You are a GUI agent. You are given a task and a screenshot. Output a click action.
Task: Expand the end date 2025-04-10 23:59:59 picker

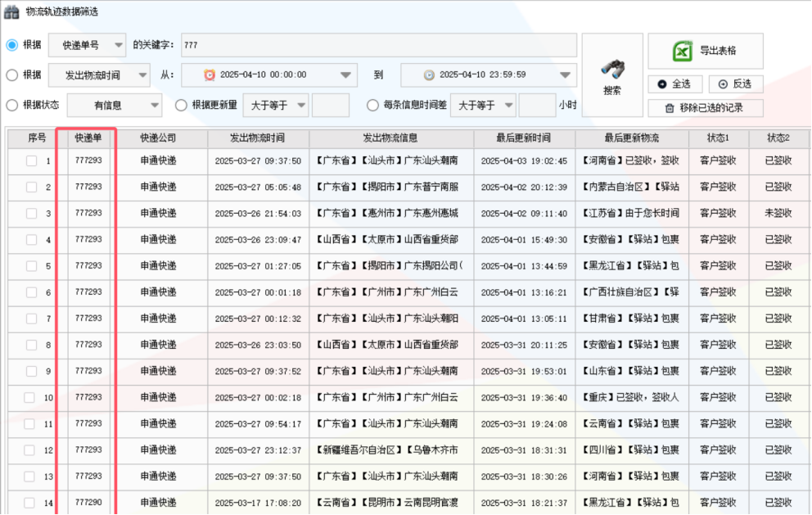pyautogui.click(x=565, y=75)
